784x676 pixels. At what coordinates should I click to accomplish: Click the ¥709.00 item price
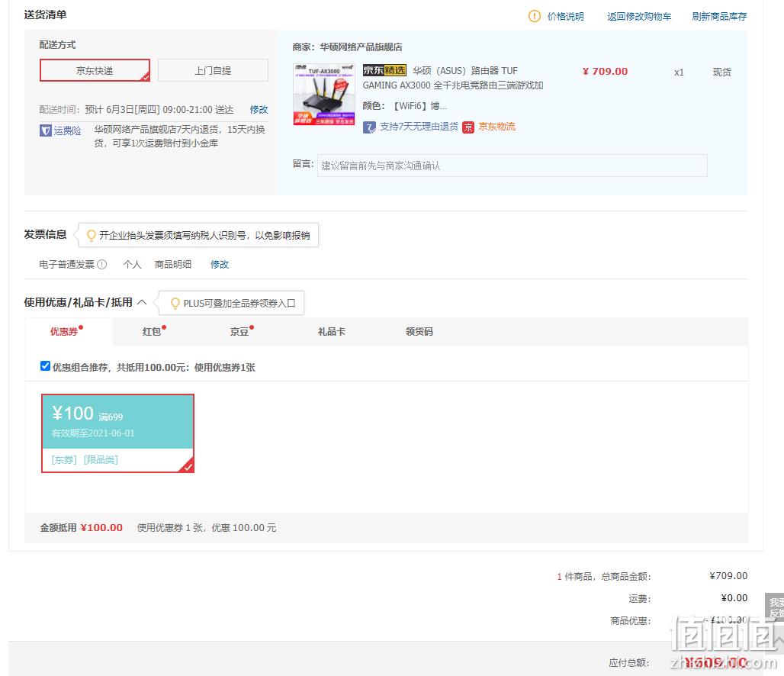coord(605,71)
